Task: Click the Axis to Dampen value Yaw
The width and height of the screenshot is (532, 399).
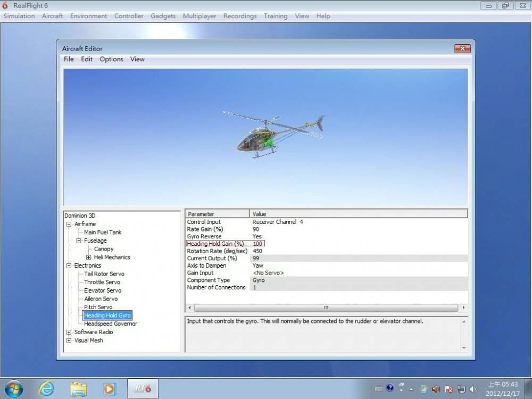Action: [x=257, y=265]
